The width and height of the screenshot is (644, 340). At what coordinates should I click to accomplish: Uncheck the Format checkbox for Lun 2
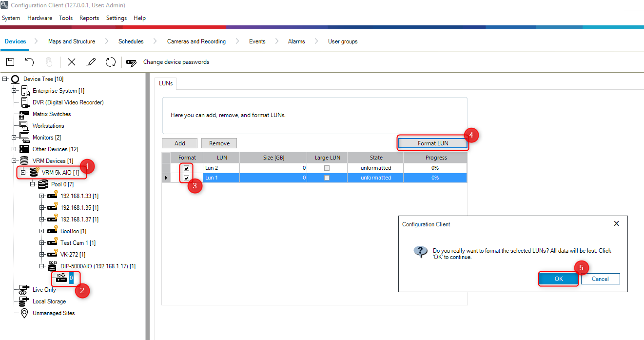[x=187, y=168]
